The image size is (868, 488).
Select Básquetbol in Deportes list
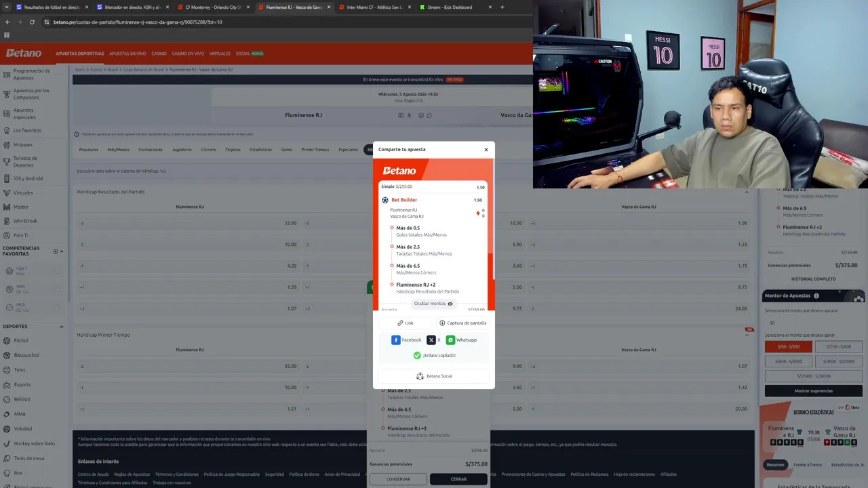[x=26, y=355]
